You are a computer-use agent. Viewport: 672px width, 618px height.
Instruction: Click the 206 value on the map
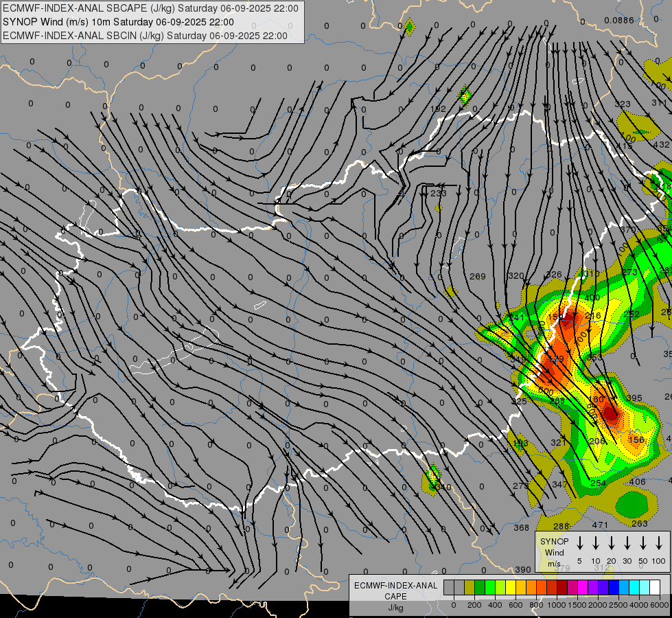pyautogui.click(x=597, y=442)
